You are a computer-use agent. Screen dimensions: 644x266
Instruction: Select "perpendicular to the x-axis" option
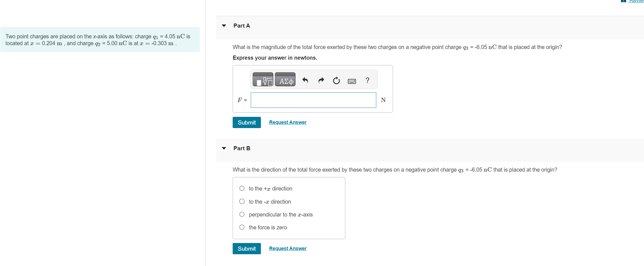(242, 214)
